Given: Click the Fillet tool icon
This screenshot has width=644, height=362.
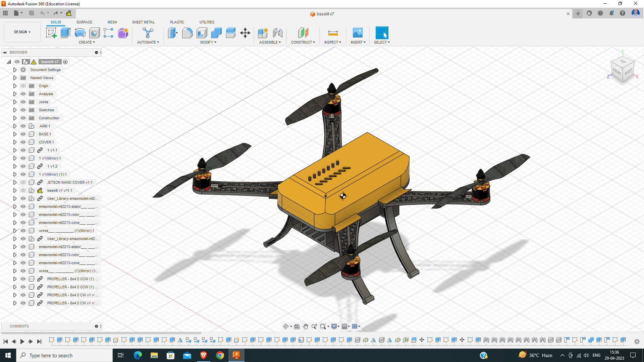Looking at the screenshot, I should 187,33.
